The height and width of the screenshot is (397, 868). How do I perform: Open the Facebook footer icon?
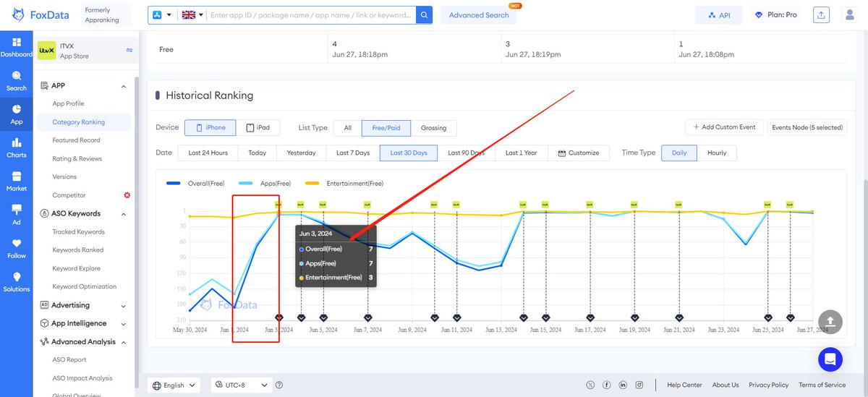click(x=607, y=385)
